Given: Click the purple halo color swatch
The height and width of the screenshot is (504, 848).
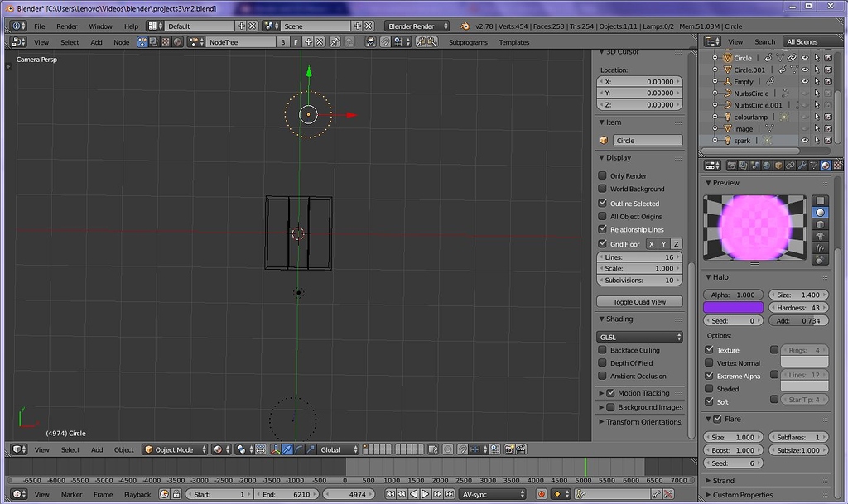Looking at the screenshot, I should [733, 307].
